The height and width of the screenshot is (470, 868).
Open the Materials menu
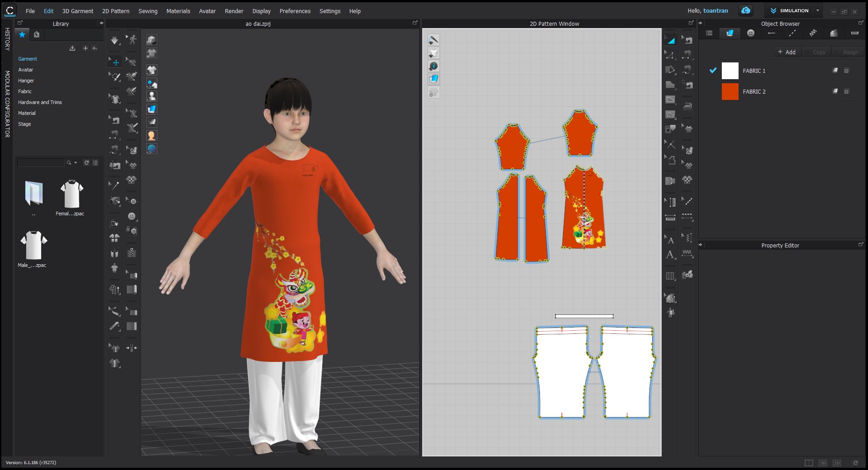(178, 11)
